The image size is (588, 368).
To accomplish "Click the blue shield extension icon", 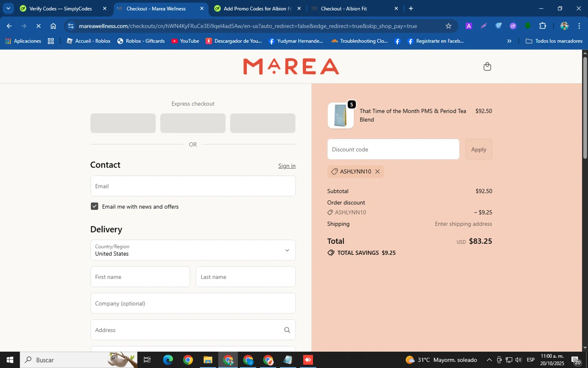I will [498, 26].
